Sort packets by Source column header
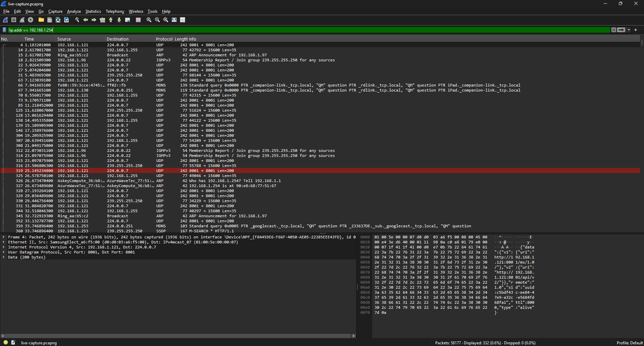Image resolution: width=644 pixels, height=346 pixels. tap(81, 39)
